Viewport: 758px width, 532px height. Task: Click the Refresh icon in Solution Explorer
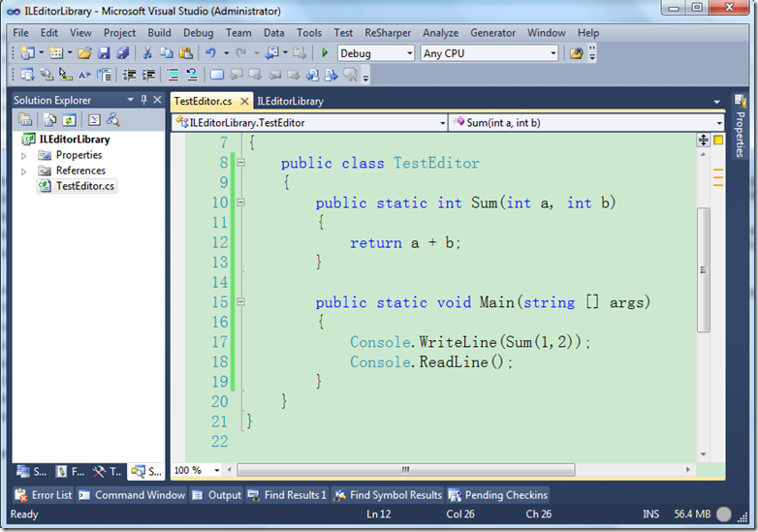coord(69,119)
